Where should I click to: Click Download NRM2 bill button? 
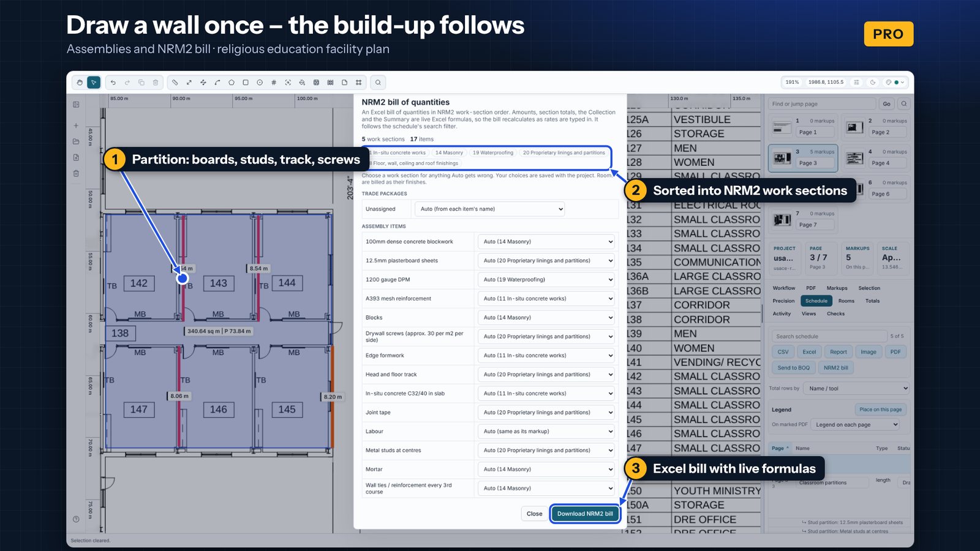585,514
